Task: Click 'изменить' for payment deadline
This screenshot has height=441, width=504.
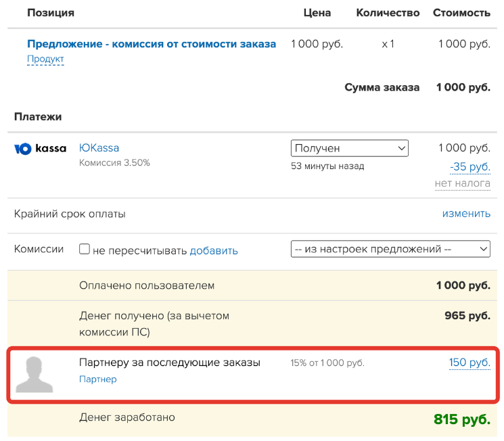Action: (x=466, y=214)
